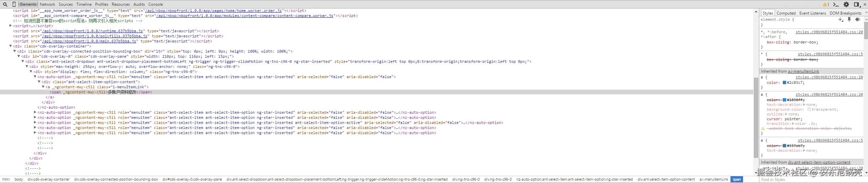Select the highlighted span breadcrumb
This screenshot has width=868, height=183.
pos(737,179)
